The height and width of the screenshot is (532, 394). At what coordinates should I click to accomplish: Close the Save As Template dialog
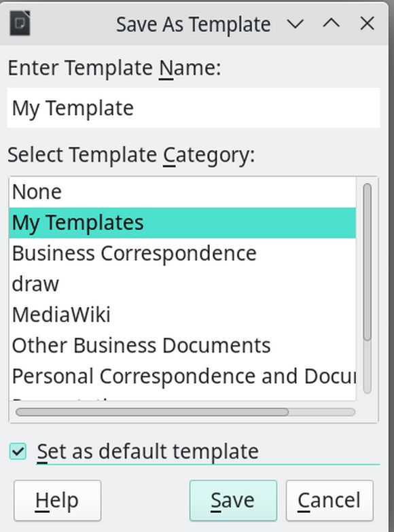coord(368,24)
